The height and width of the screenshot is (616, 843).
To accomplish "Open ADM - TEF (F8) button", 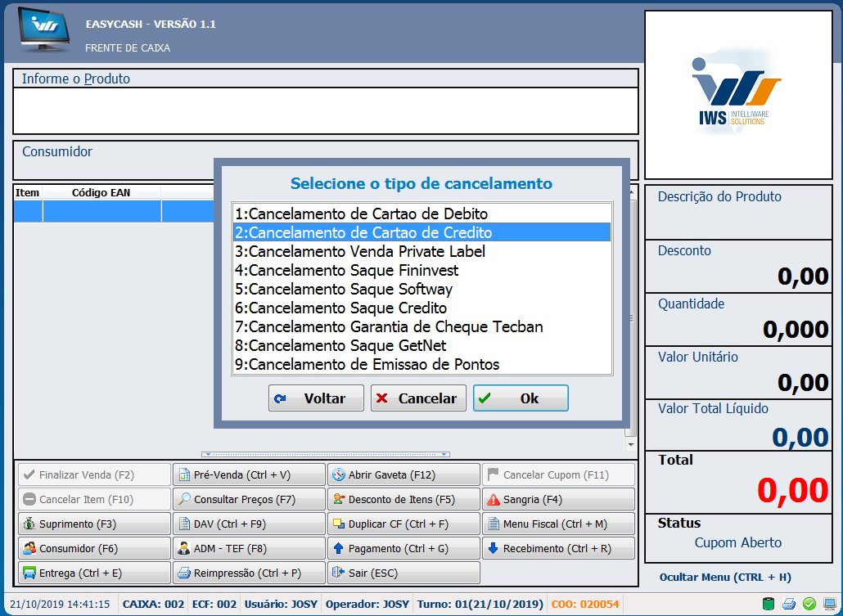I will point(249,548).
